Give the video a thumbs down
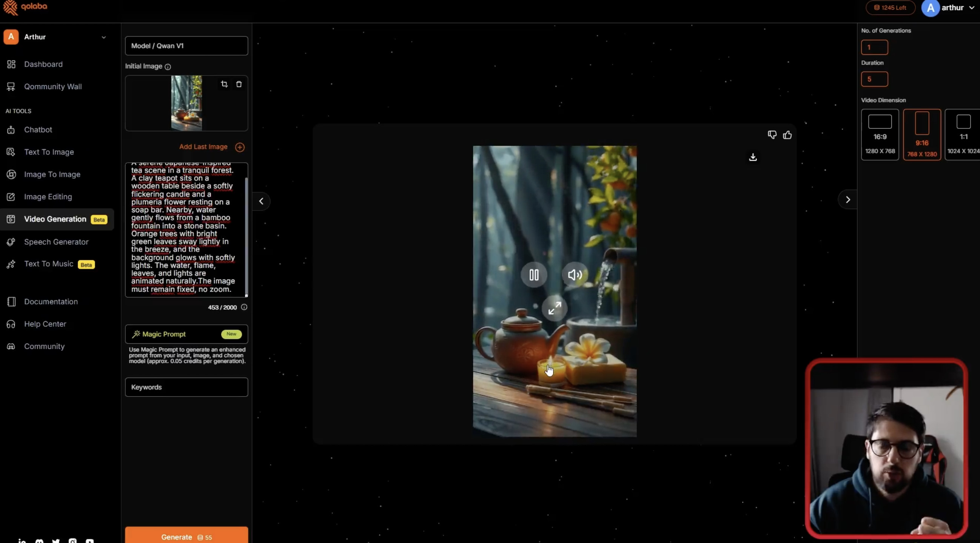This screenshot has width=980, height=543. (x=772, y=135)
